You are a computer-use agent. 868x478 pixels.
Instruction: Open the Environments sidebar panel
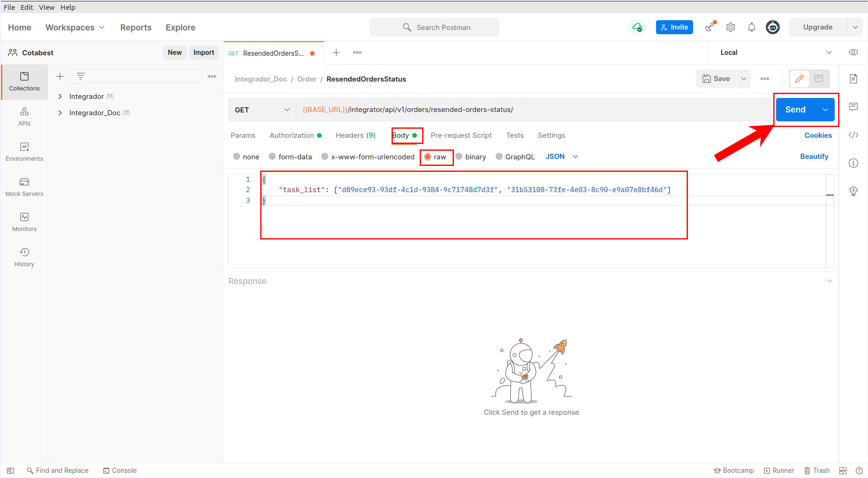[24, 152]
